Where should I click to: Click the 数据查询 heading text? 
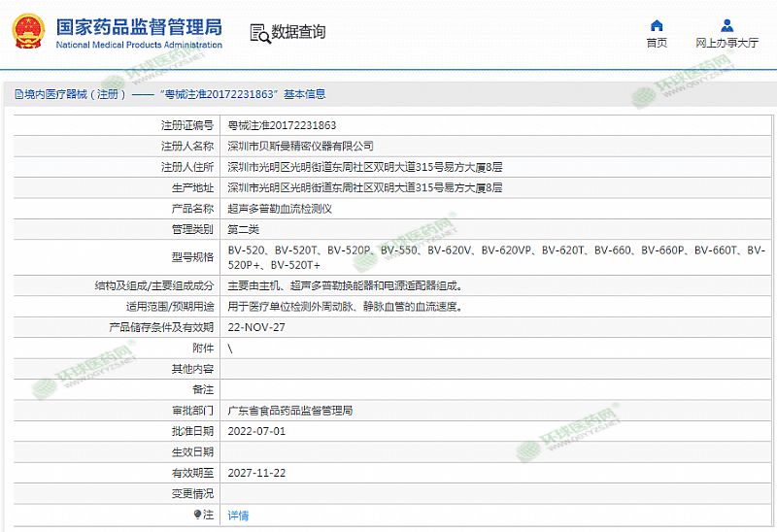pyautogui.click(x=299, y=32)
